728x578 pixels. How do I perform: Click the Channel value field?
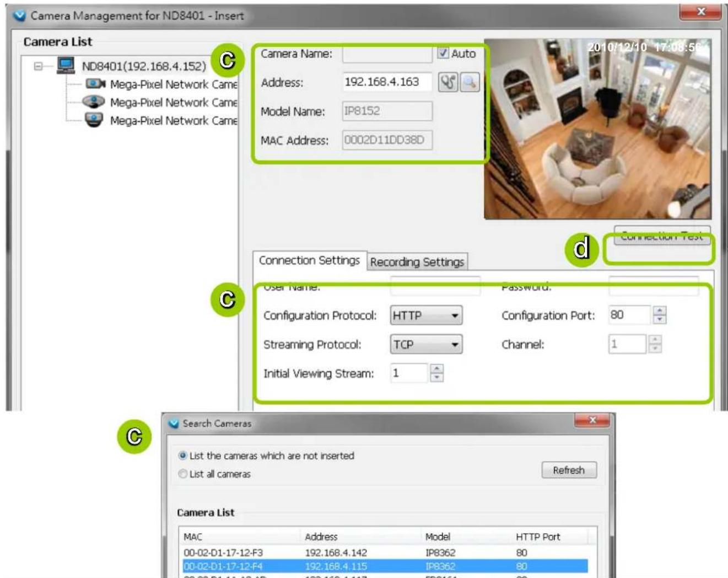(627, 344)
